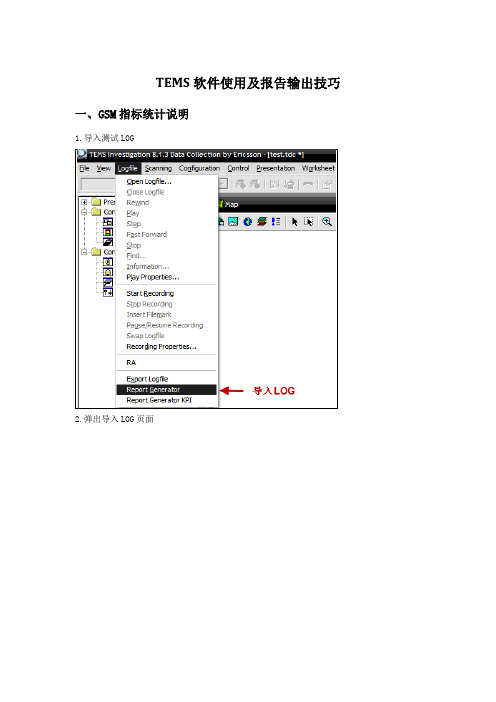Click the picture image icon in Map toolbar
This screenshot has height=702, width=496.
point(233,222)
